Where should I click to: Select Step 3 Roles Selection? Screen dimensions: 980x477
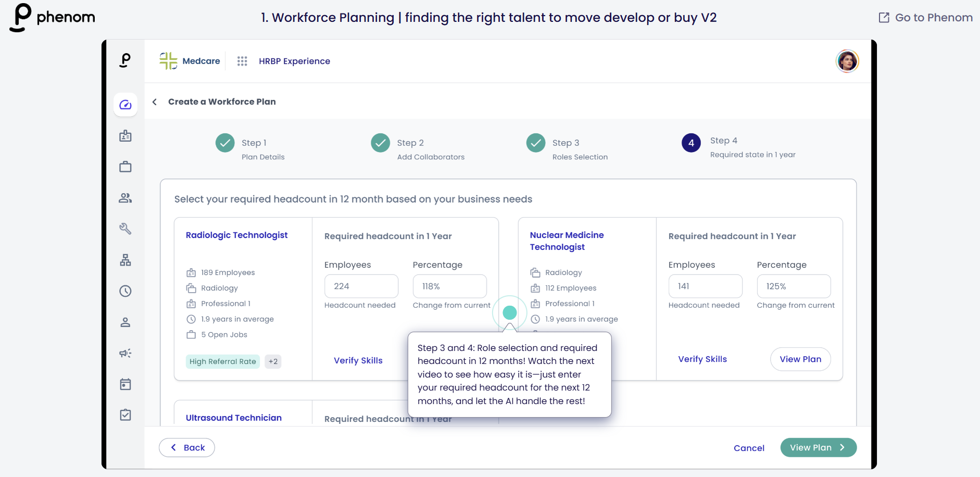[x=580, y=149]
